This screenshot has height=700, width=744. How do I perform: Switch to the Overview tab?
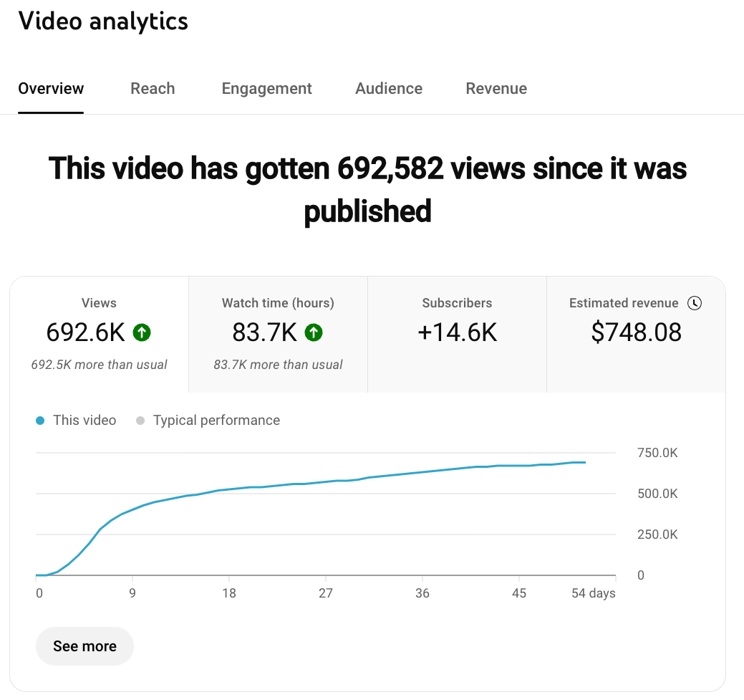[51, 88]
